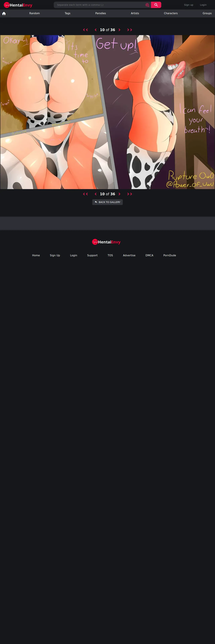The height and width of the screenshot is (644, 215).
Task: Open the Groups menu item
Action: (x=207, y=13)
